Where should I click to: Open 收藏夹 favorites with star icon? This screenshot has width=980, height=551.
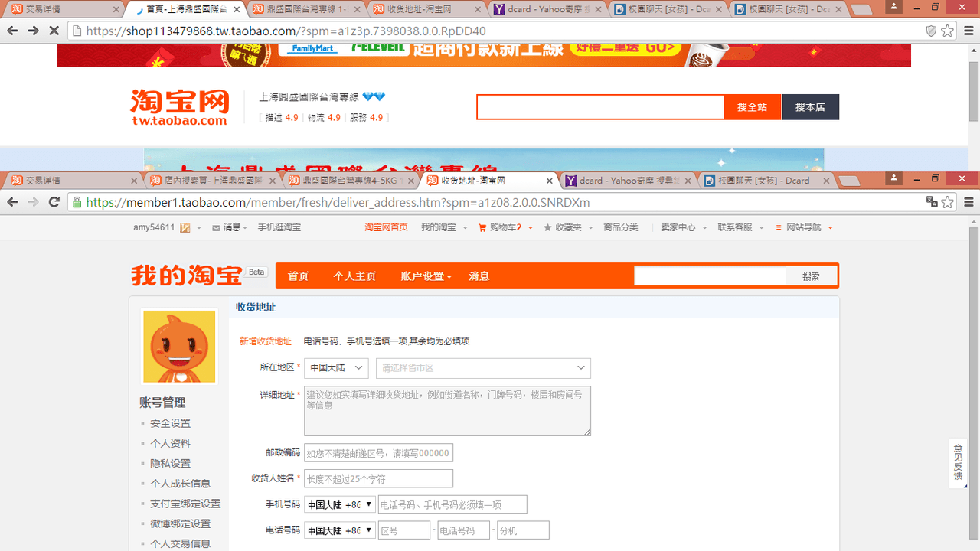pos(567,227)
